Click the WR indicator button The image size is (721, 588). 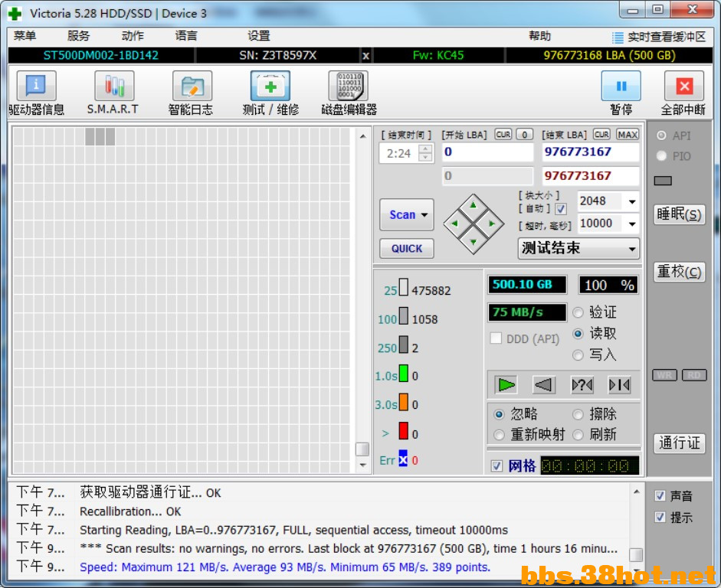coord(664,375)
